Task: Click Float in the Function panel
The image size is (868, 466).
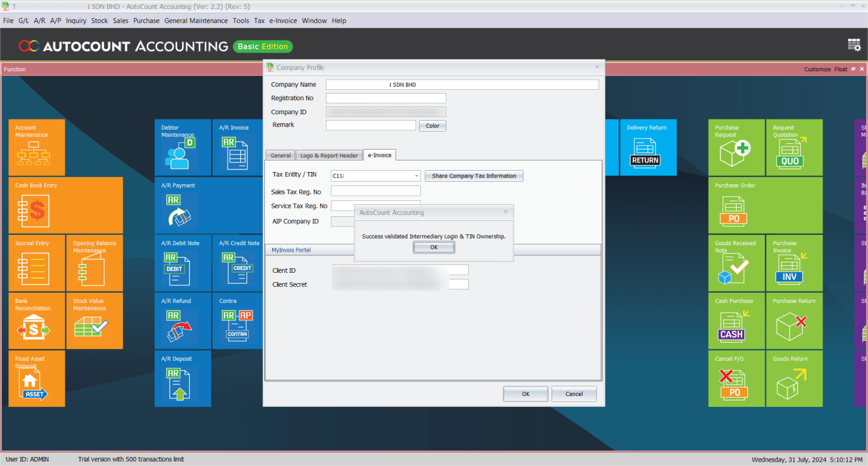Action: pyautogui.click(x=840, y=69)
